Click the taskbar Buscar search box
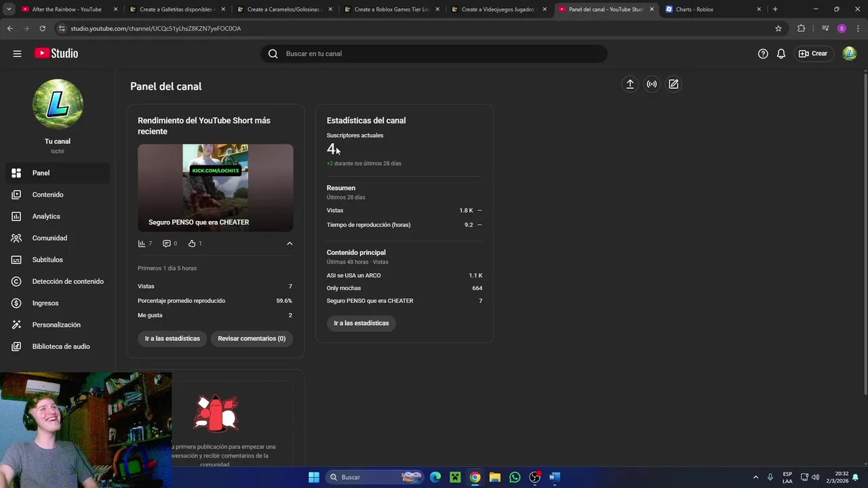The image size is (868, 488). pos(374,477)
